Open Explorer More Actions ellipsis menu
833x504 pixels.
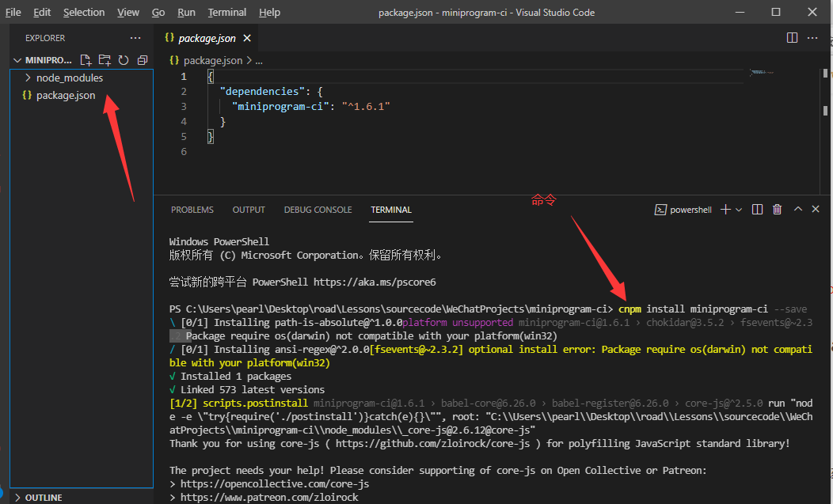tap(135, 37)
